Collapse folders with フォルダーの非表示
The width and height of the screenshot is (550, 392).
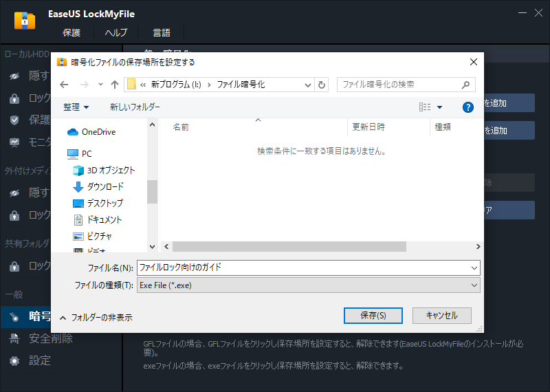(96, 318)
